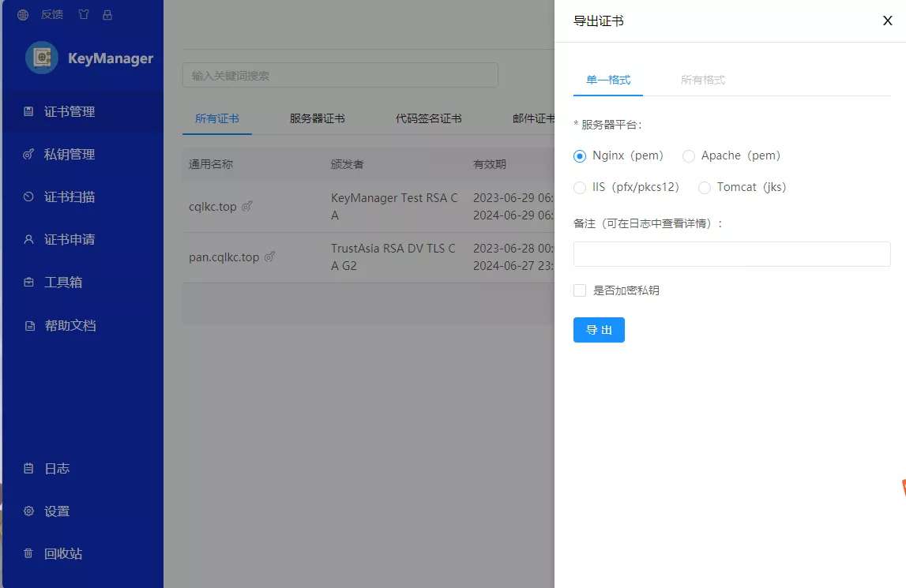
Task: Open 代码签名证书 tab
Action: point(428,119)
